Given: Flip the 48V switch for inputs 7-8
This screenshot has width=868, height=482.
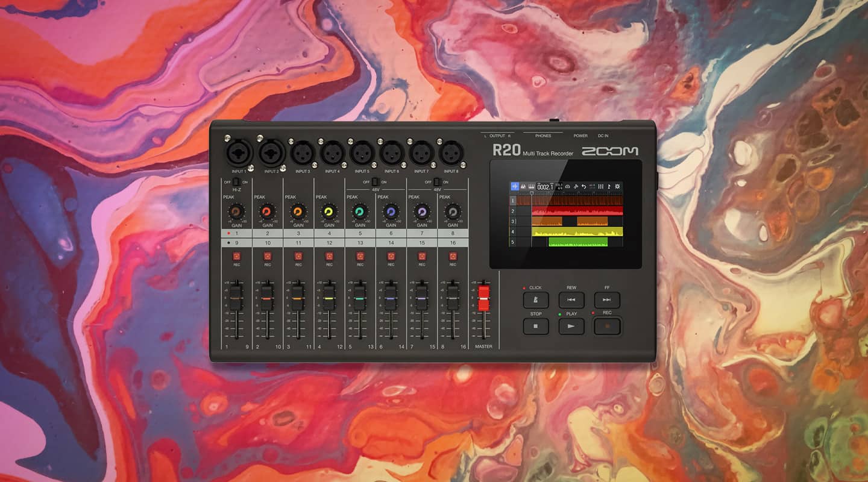Looking at the screenshot, I should tap(437, 181).
